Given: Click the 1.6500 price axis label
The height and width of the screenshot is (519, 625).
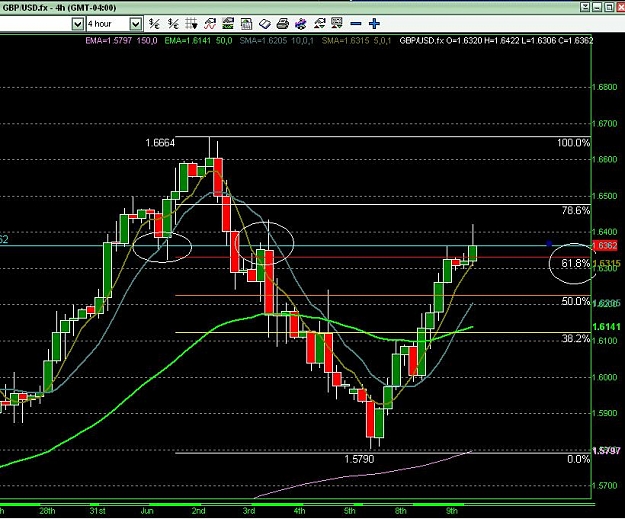Looking at the screenshot, I should pyautogui.click(x=605, y=196).
